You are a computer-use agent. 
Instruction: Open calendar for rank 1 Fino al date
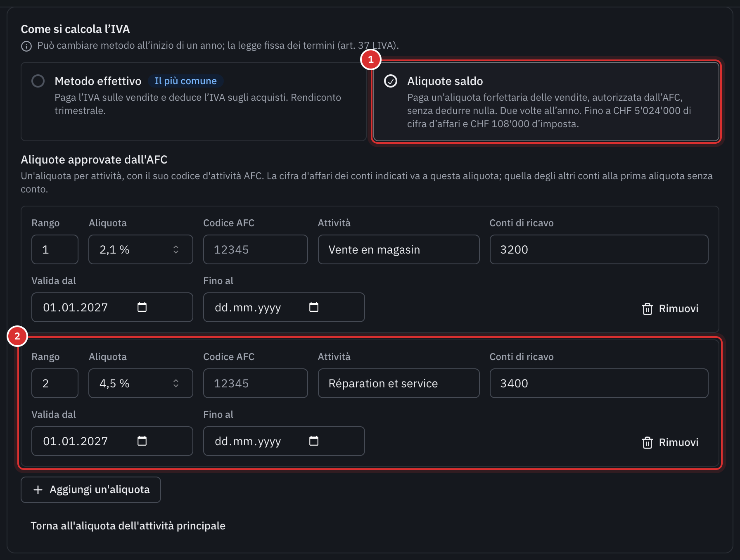point(314,307)
